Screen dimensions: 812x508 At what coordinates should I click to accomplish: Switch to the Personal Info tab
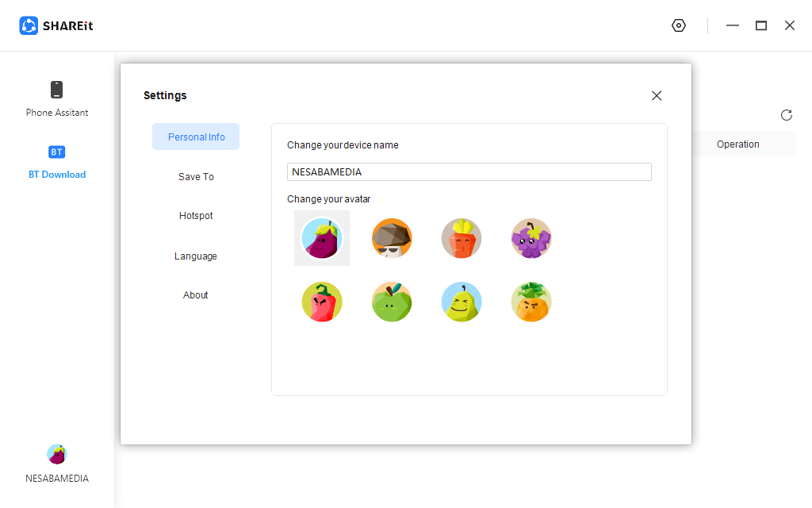(x=196, y=137)
